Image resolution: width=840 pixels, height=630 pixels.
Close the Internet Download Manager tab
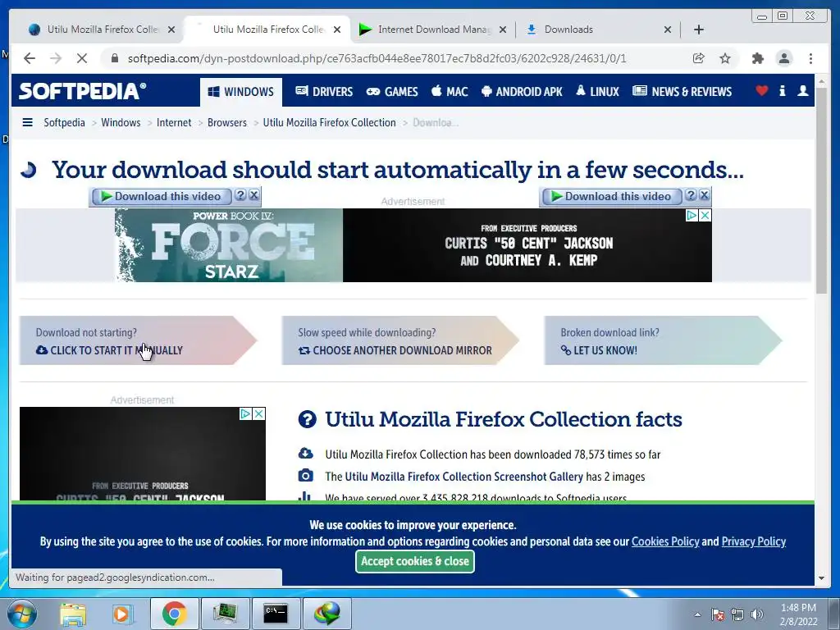click(503, 30)
